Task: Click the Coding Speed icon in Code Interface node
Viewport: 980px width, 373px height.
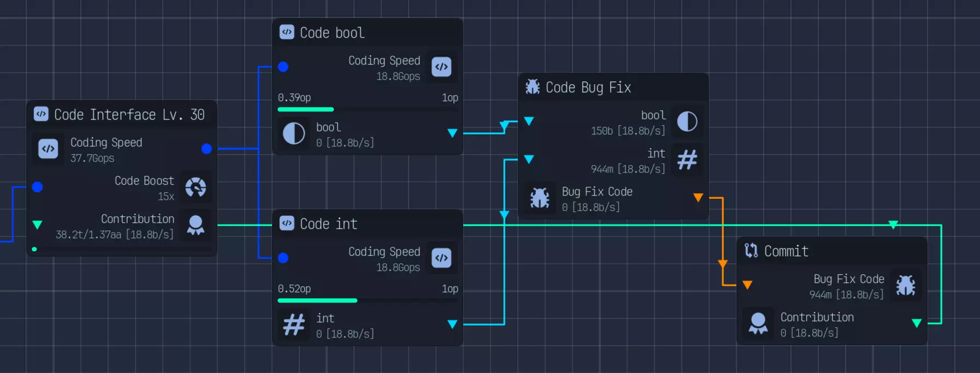Action: coord(48,149)
